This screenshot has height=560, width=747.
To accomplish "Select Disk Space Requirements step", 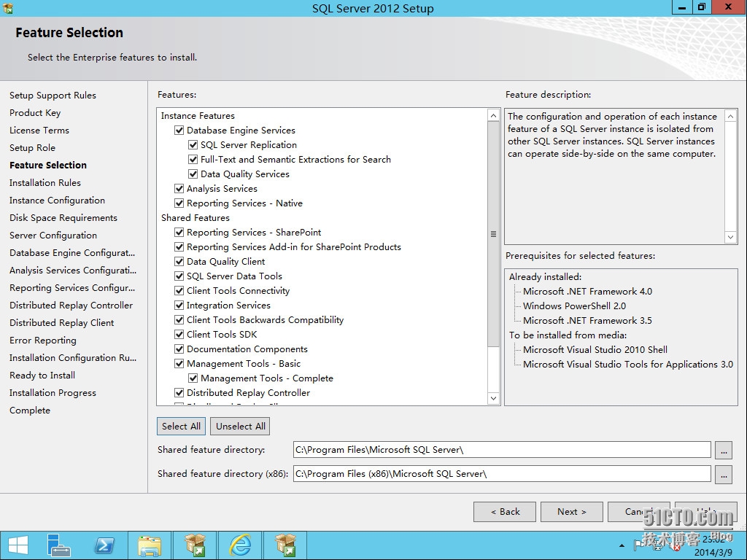I will (63, 218).
